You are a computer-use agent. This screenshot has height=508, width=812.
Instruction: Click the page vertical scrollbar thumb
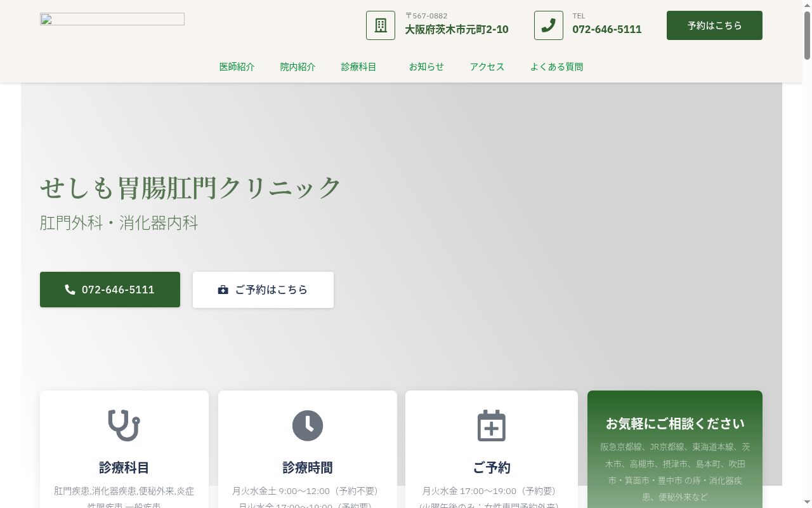point(807,35)
